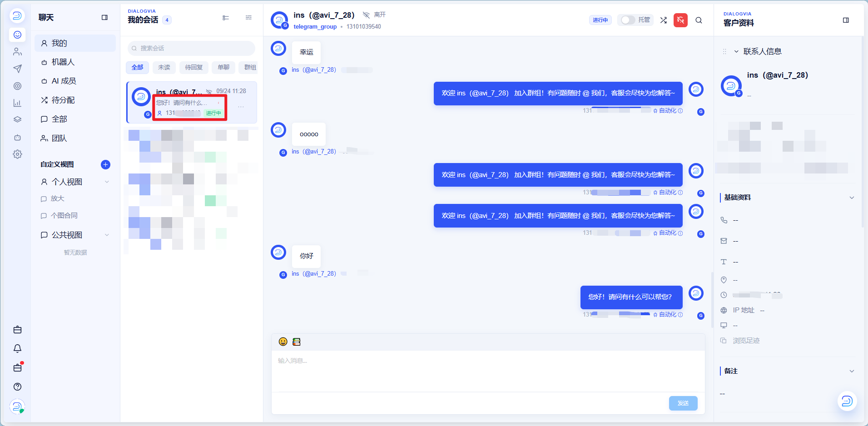This screenshot has width=868, height=426.
Task: Click the floating Dialogvia widget button
Action: point(847,401)
